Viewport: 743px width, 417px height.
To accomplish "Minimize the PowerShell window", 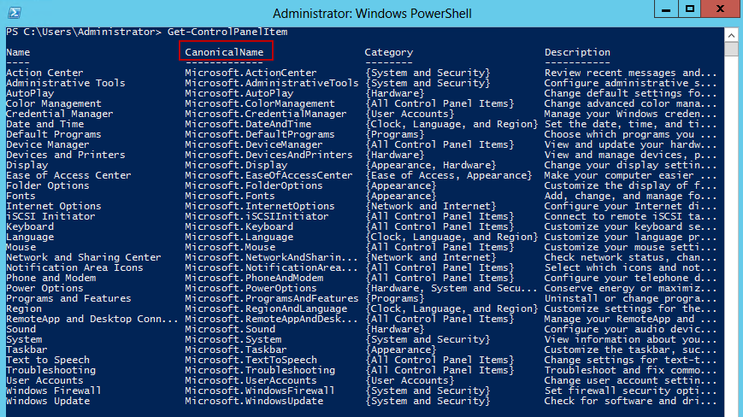I will coord(666,9).
